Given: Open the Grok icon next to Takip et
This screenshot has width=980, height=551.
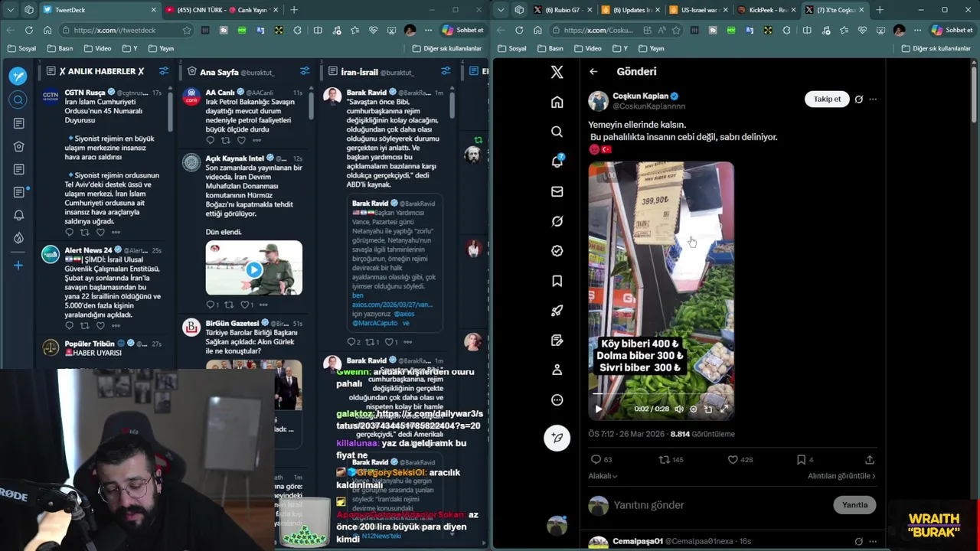Looking at the screenshot, I should (858, 99).
